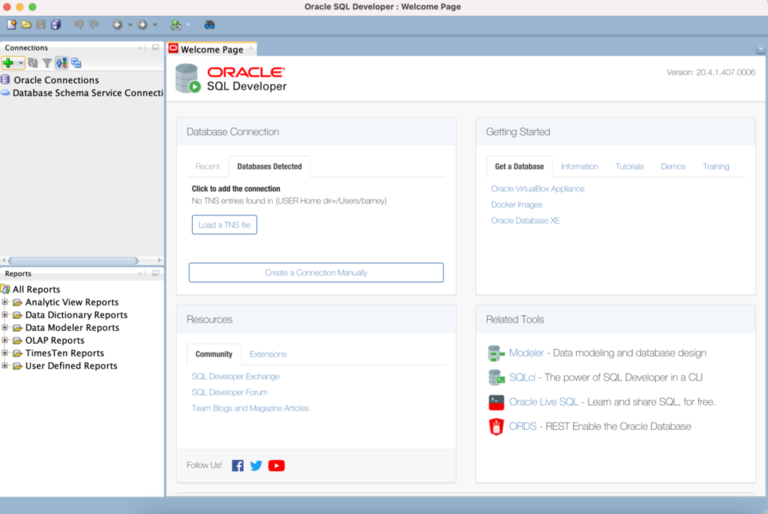Expand the User Defined Reports node
The image size is (768, 514).
[5, 366]
